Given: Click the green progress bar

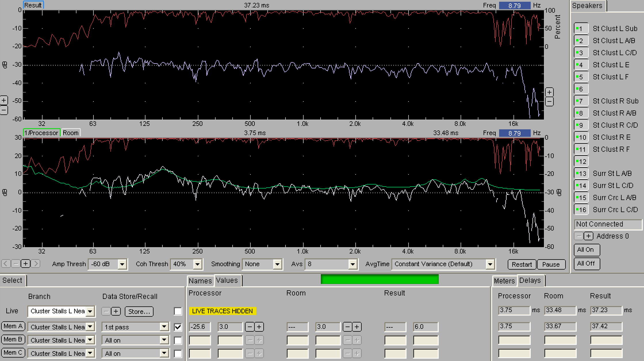Looking at the screenshot, I should pyautogui.click(x=379, y=279).
